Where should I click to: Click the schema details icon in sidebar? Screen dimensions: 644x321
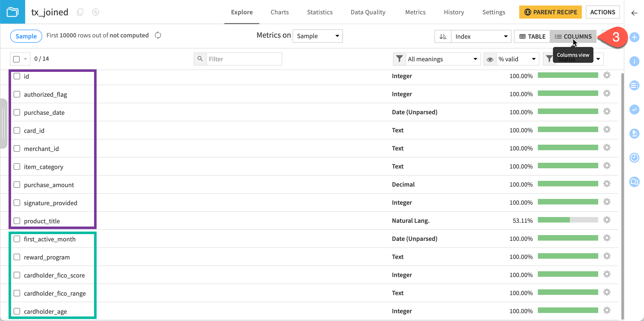(x=634, y=85)
